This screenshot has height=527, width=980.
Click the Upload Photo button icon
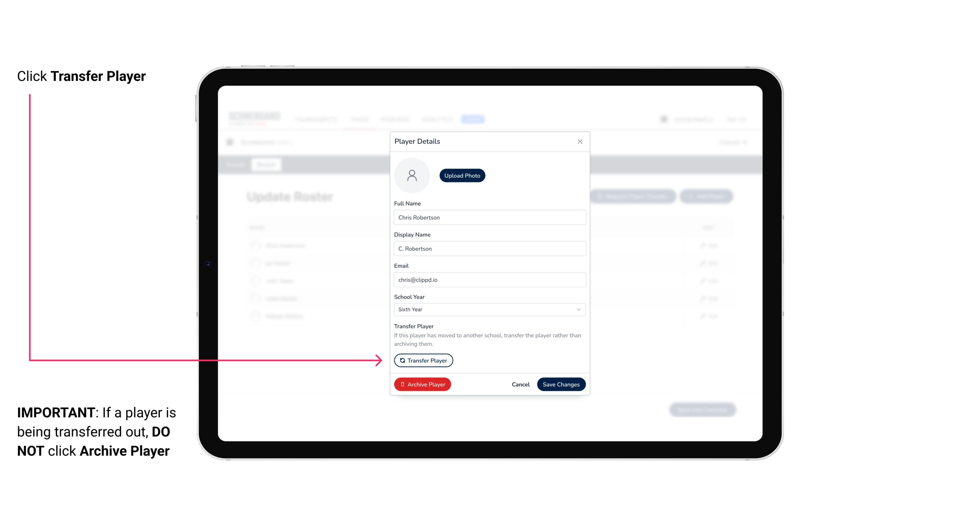point(462,175)
